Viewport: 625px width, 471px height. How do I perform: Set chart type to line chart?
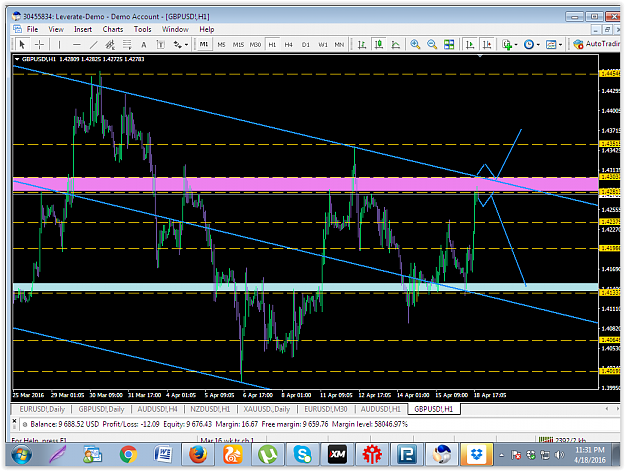pyautogui.click(x=395, y=45)
